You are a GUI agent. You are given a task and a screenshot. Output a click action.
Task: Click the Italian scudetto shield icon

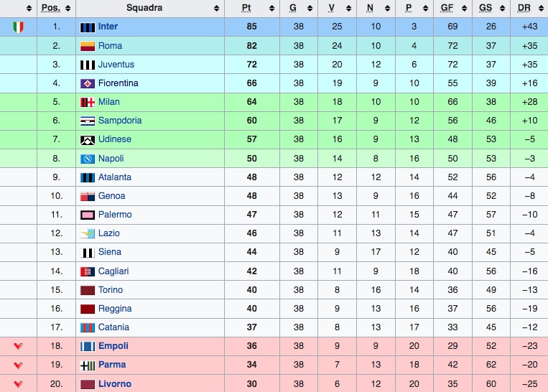coord(18,27)
